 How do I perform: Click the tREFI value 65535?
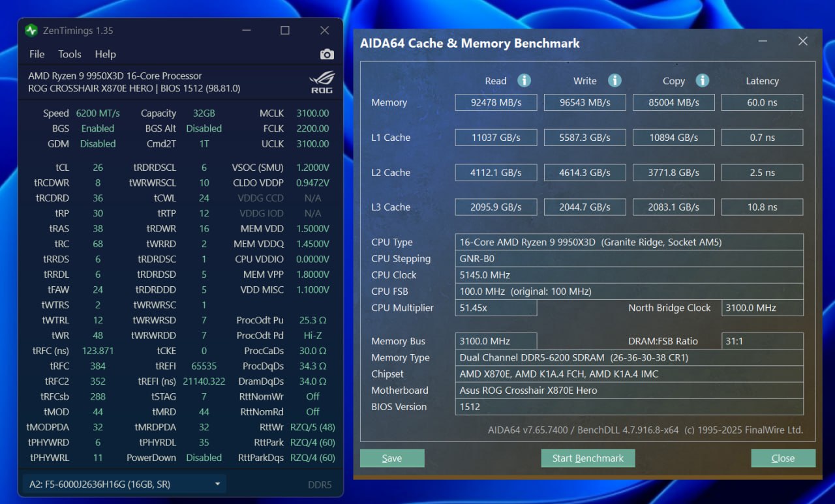point(204,366)
